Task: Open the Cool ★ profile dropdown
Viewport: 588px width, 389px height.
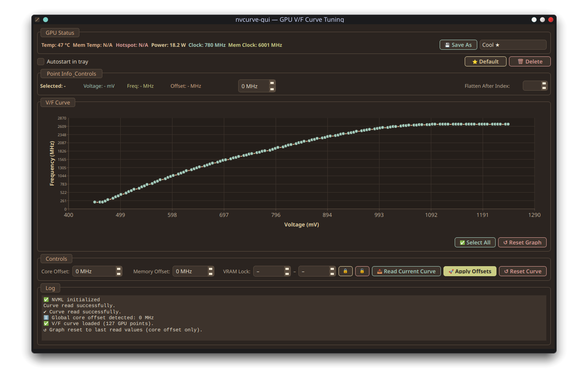Action: pyautogui.click(x=513, y=45)
